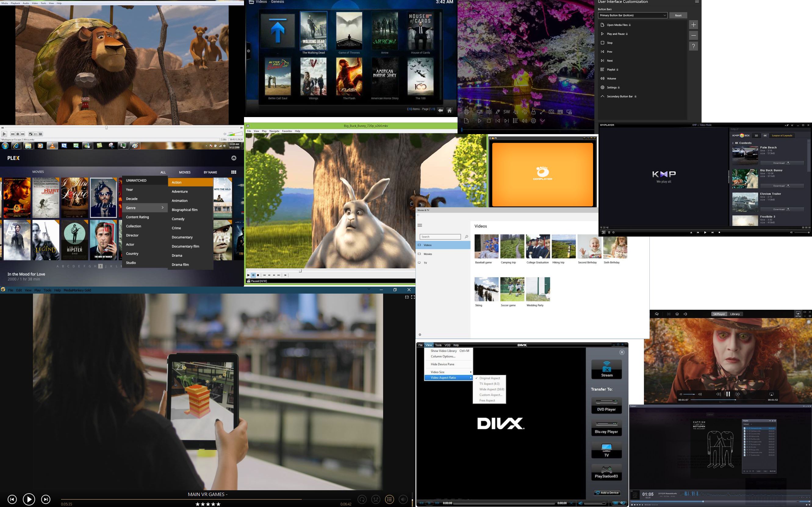Open Plex ALL filter dropdown

pos(163,172)
